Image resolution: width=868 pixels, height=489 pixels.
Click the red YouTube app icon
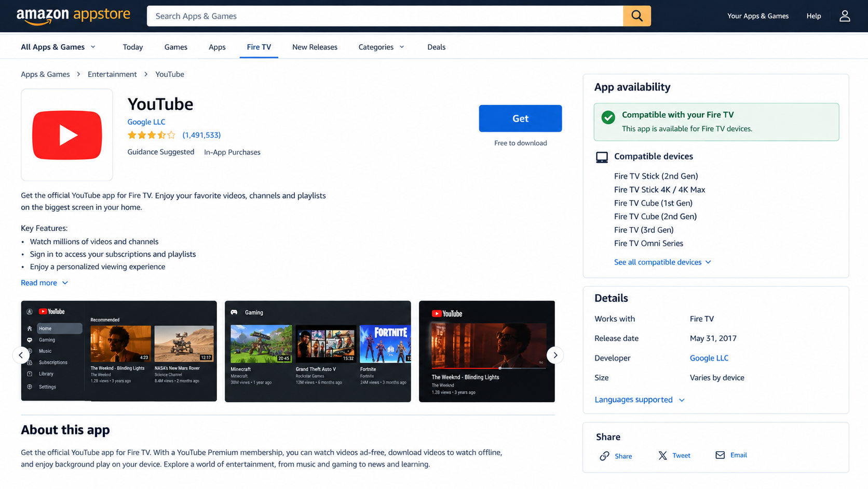click(67, 135)
